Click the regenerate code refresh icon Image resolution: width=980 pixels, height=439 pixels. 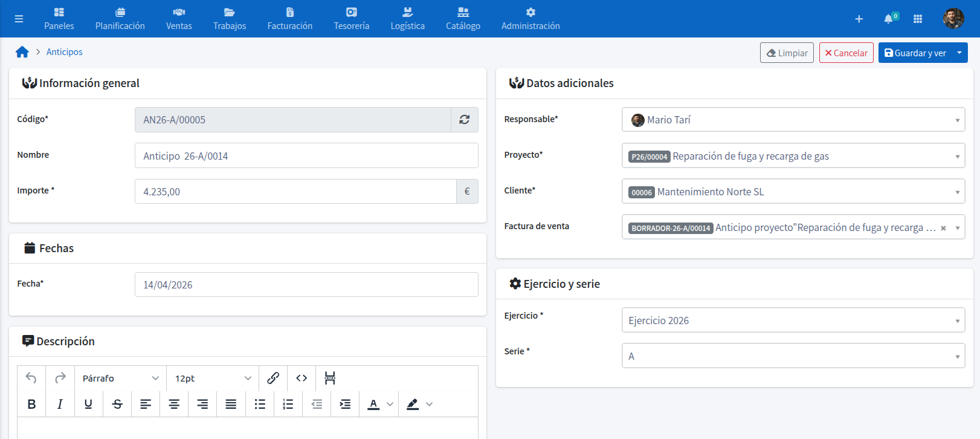pyautogui.click(x=464, y=120)
